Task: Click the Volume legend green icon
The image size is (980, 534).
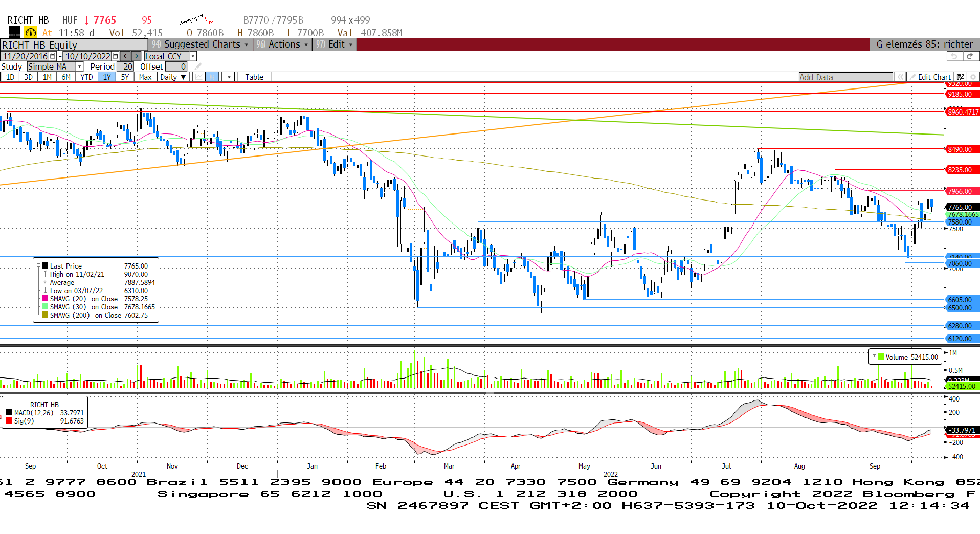Action: (881, 357)
